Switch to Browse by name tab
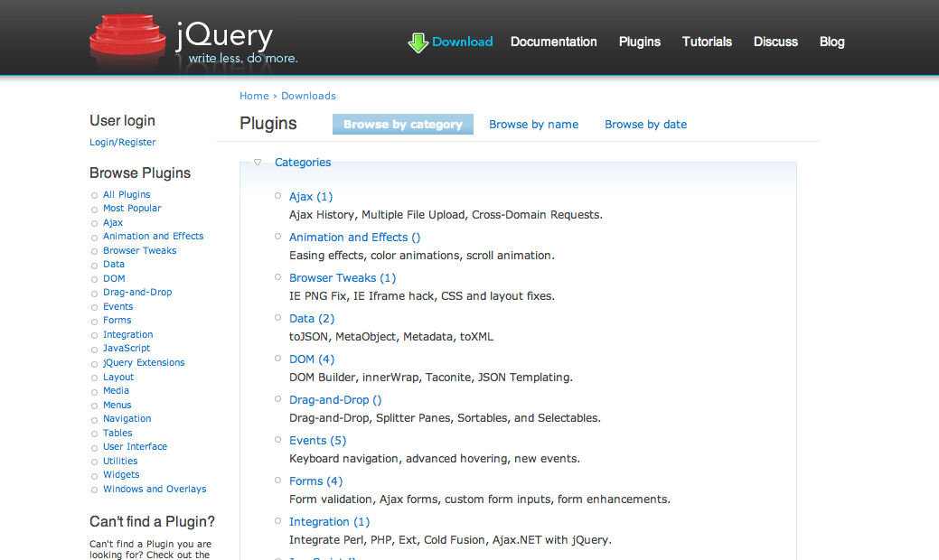939x560 pixels. click(x=533, y=125)
